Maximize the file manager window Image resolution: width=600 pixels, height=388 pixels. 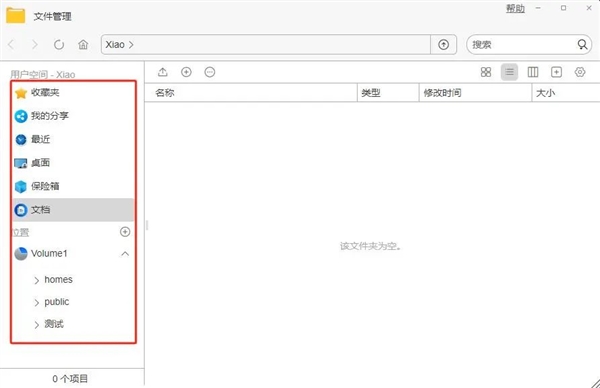tap(563, 8)
